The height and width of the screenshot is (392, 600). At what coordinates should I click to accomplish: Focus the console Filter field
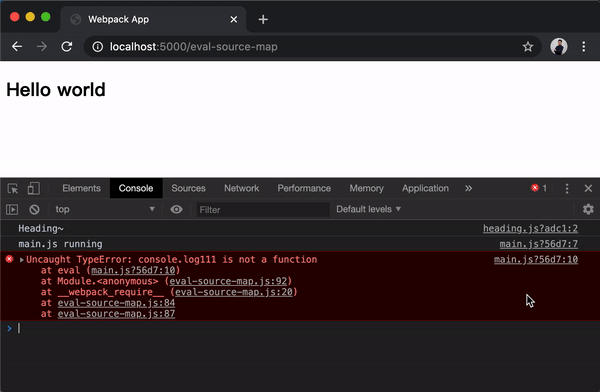tap(263, 210)
